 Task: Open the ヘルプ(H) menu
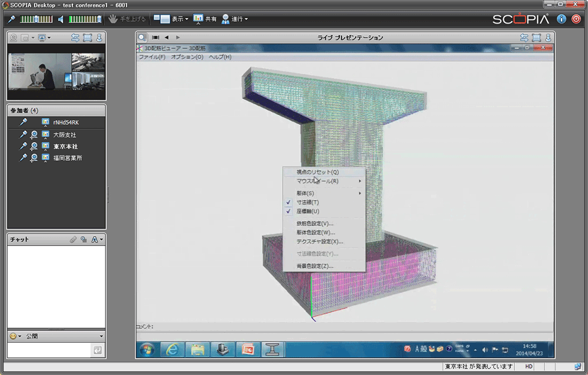(x=220, y=57)
